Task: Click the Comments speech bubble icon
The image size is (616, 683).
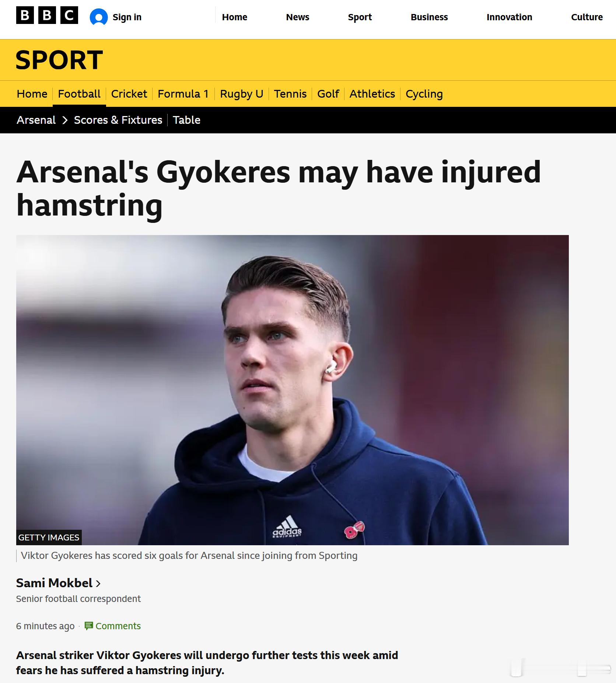Action: click(x=88, y=626)
